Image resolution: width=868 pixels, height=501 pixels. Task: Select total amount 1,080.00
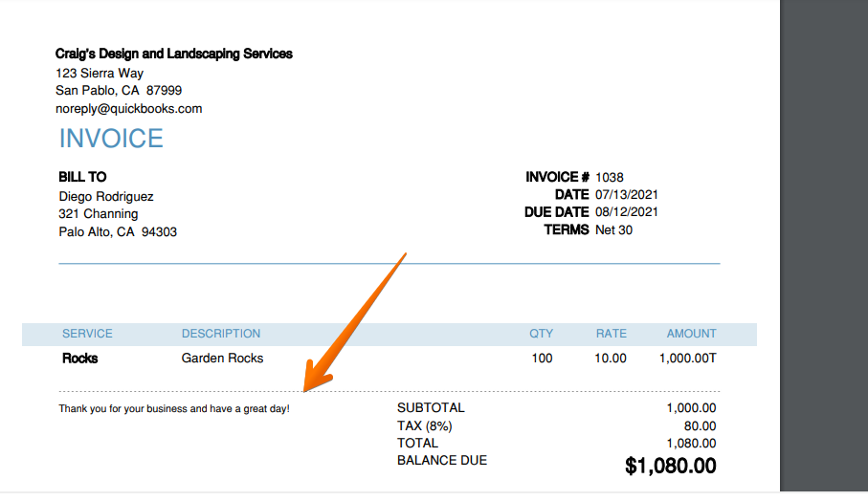click(691, 444)
